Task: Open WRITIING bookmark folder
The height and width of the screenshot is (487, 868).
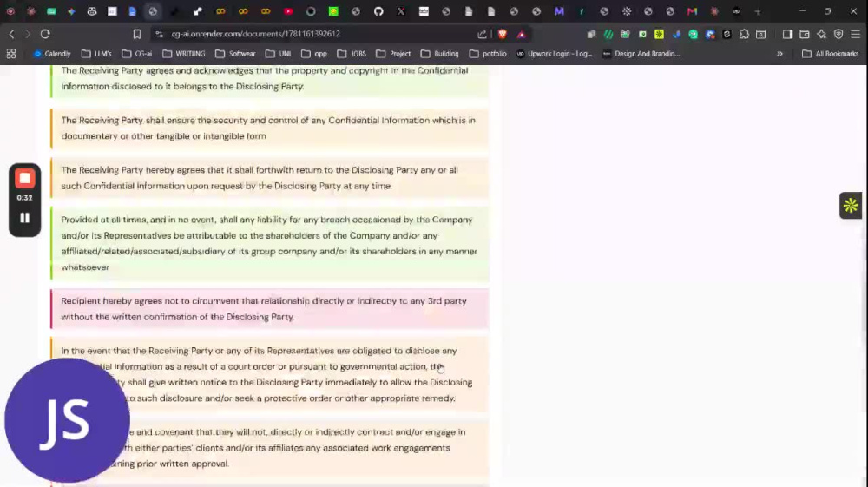Action: pos(184,54)
